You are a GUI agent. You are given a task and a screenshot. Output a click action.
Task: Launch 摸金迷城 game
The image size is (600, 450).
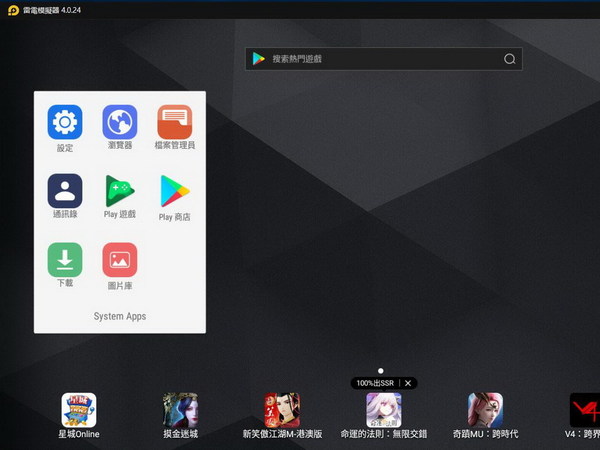181,410
